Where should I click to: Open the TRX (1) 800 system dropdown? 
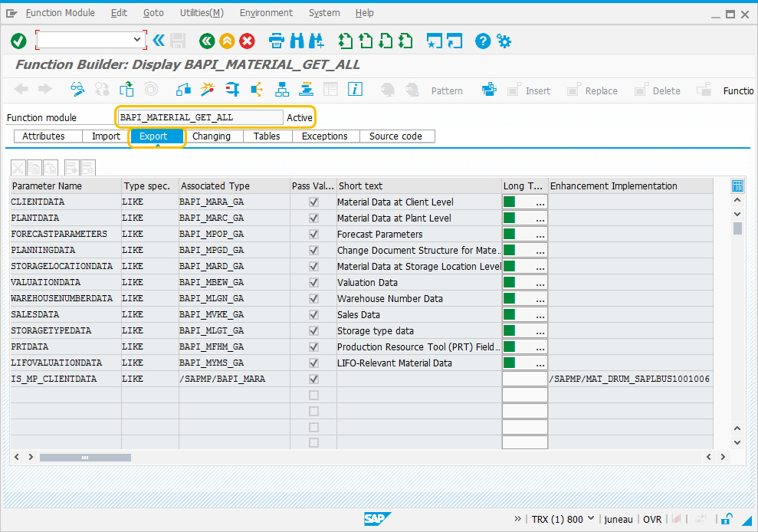[591, 518]
